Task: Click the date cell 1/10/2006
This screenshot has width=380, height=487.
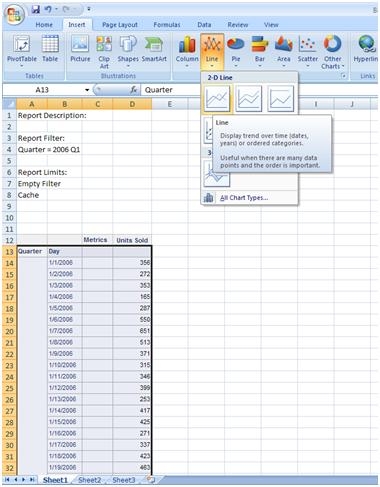Action: 65,365
